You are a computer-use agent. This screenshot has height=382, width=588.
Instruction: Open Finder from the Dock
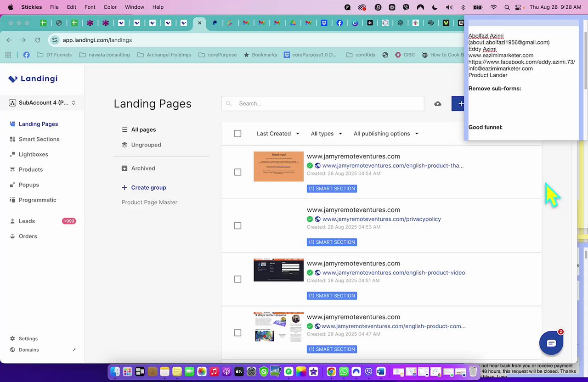pos(115,371)
